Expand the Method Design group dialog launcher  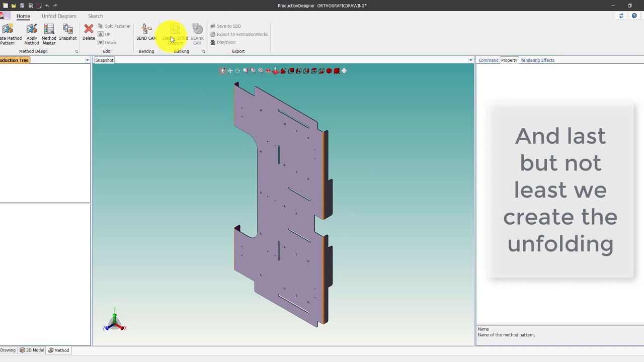click(x=76, y=52)
